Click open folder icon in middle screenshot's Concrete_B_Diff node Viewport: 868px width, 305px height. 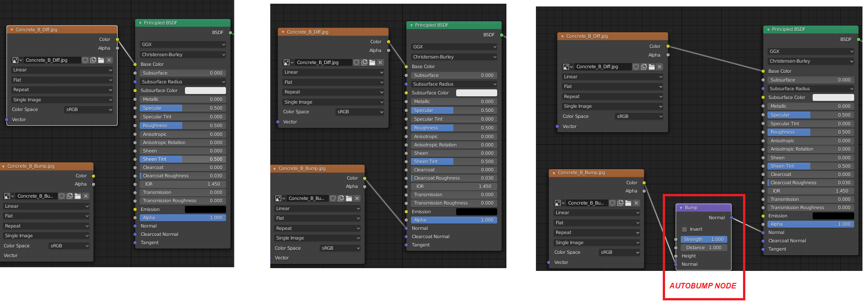tap(372, 63)
